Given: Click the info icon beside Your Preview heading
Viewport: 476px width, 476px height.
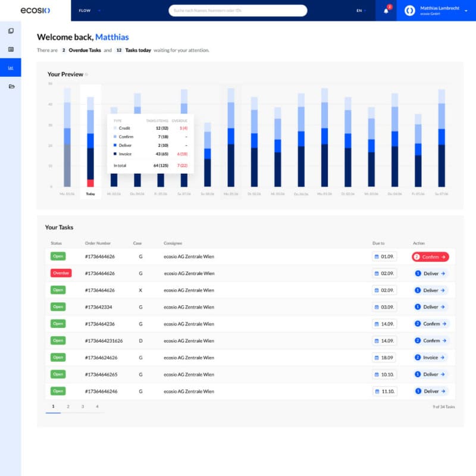Looking at the screenshot, I should point(87,74).
